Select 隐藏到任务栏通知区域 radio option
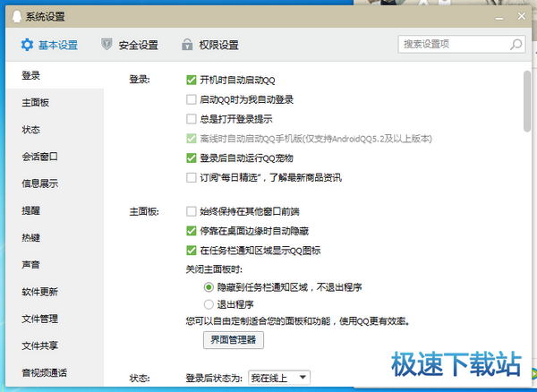The height and width of the screenshot is (392, 537). tap(209, 287)
